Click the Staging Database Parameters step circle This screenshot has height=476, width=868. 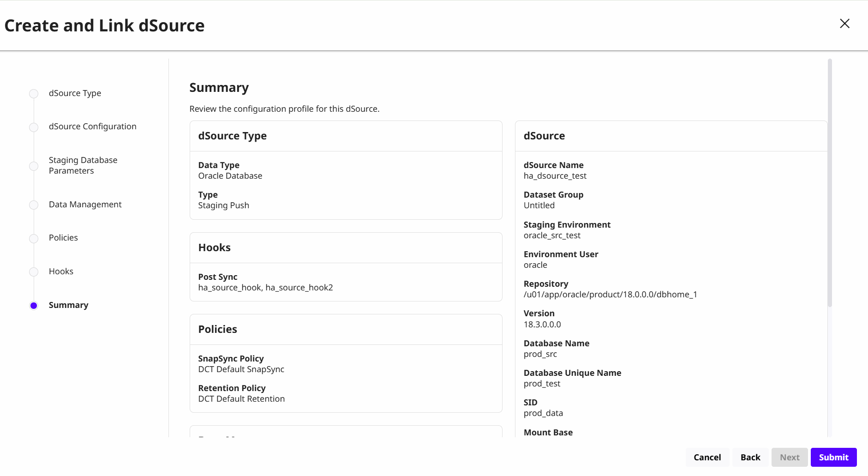point(34,166)
